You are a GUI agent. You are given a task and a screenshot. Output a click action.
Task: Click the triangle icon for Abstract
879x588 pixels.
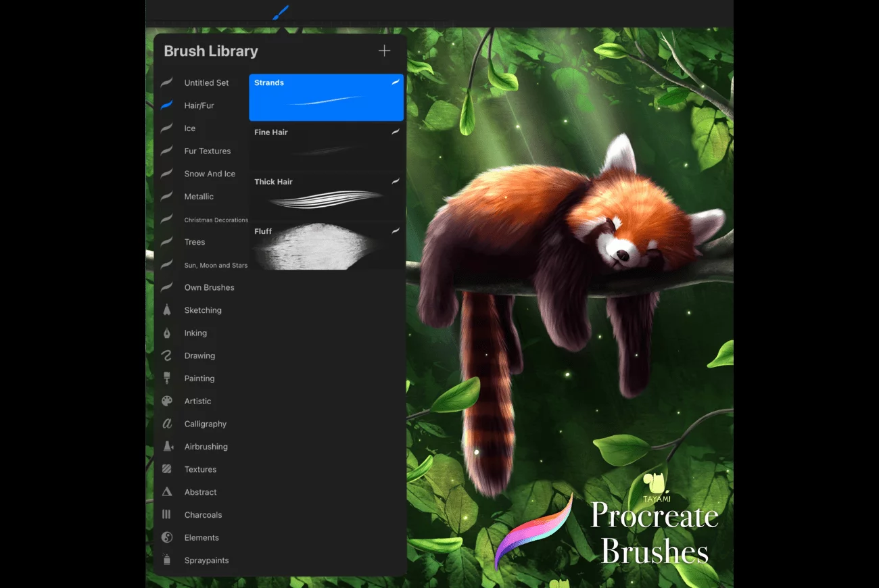coord(166,492)
